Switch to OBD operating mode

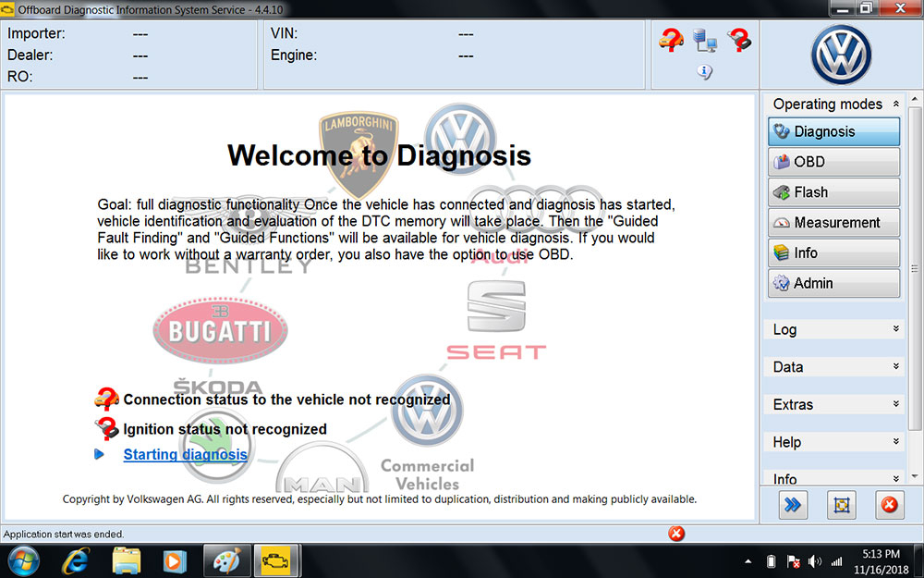833,162
